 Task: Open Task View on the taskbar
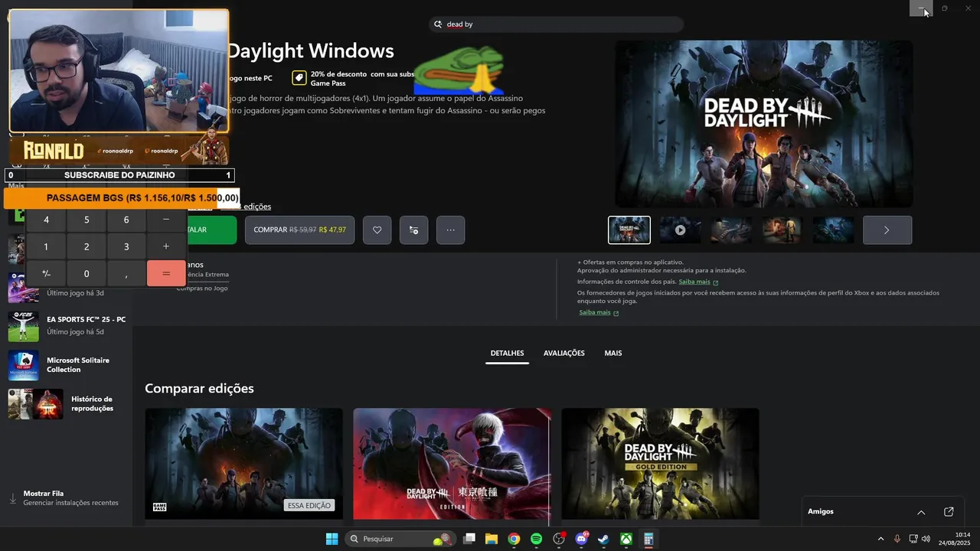[x=469, y=539]
